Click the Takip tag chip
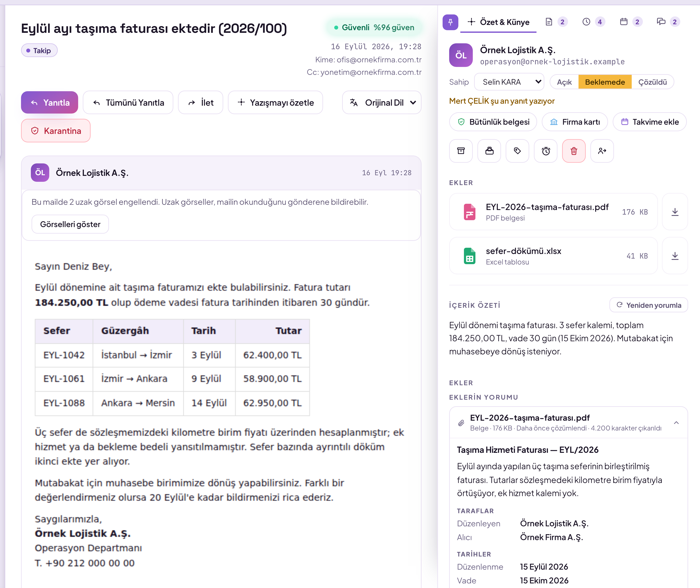 click(x=39, y=51)
